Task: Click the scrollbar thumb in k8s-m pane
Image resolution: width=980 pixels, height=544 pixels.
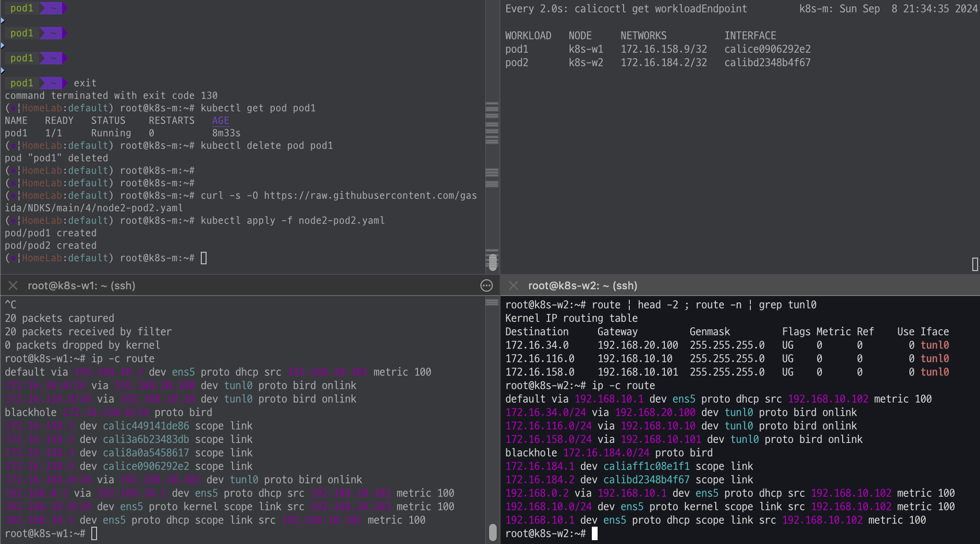Action: point(492,262)
